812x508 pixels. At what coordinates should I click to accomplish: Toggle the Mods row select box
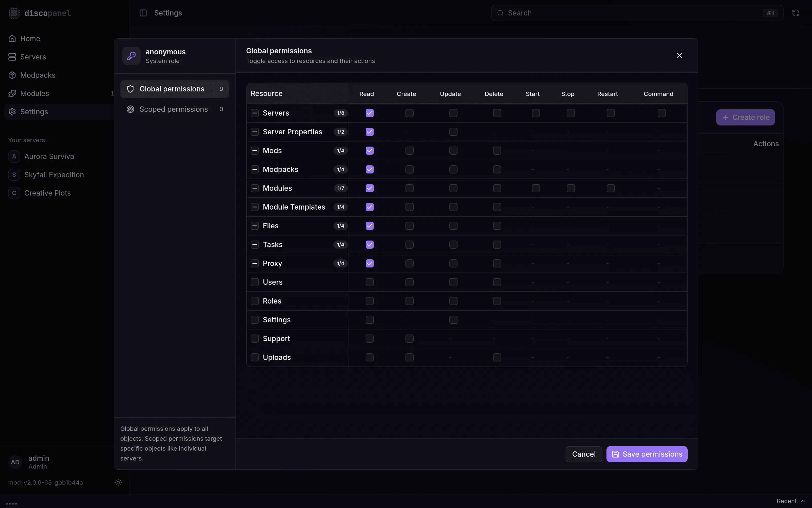(x=255, y=151)
